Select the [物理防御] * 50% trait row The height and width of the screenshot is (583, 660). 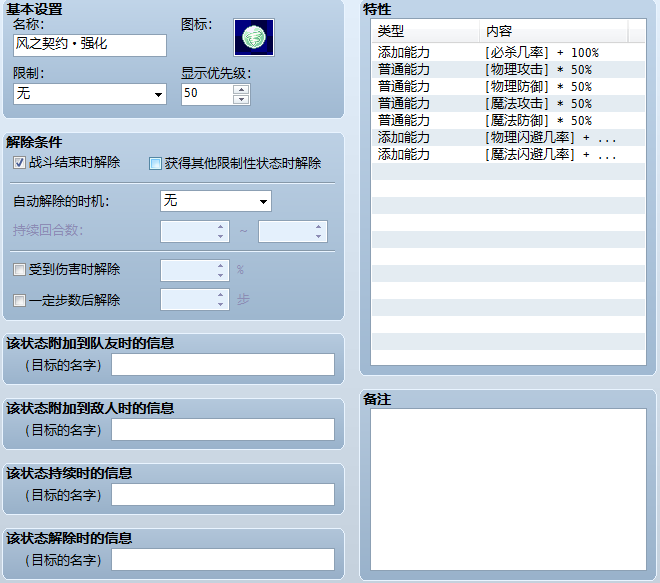click(508, 87)
